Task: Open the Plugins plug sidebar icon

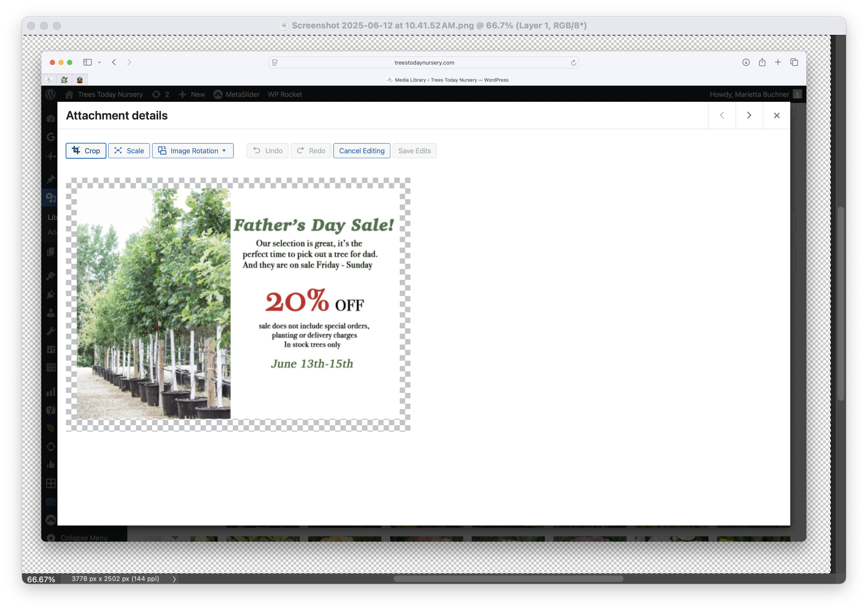Action: point(51,294)
